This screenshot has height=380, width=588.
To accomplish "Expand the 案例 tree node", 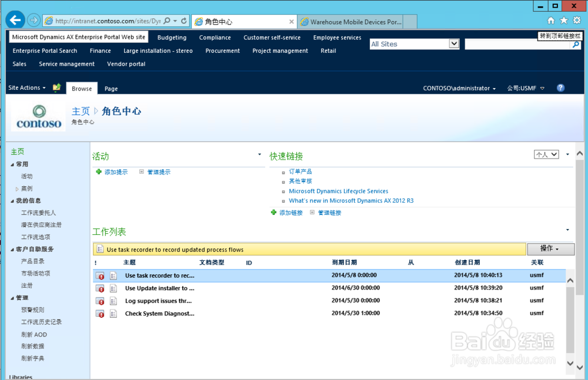I will [x=17, y=189].
